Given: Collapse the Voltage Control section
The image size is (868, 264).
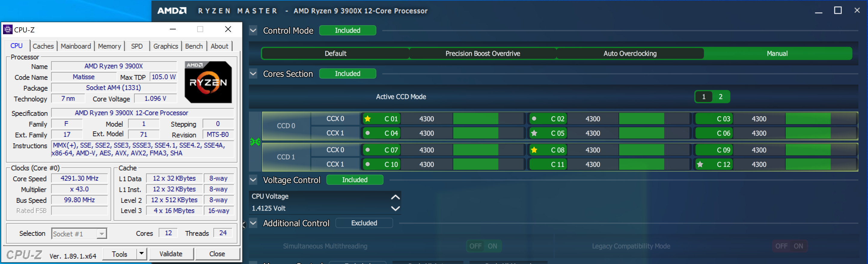Looking at the screenshot, I should click(x=253, y=180).
